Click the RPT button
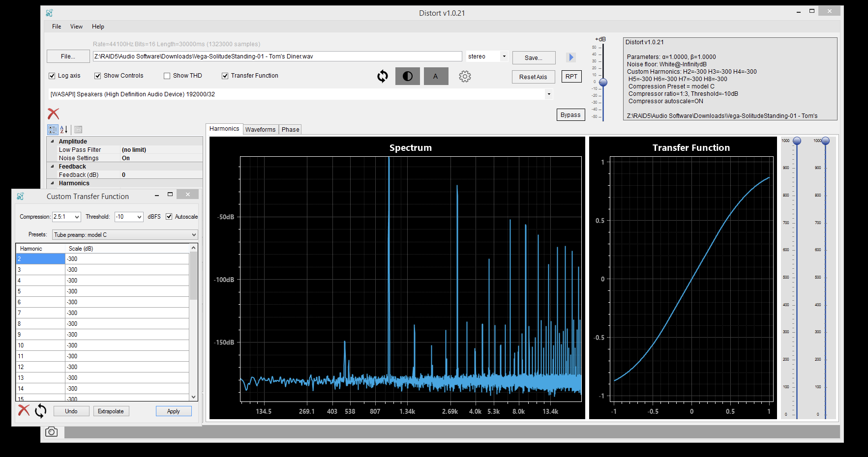Screen dimensions: 868x457 [x=571, y=77]
